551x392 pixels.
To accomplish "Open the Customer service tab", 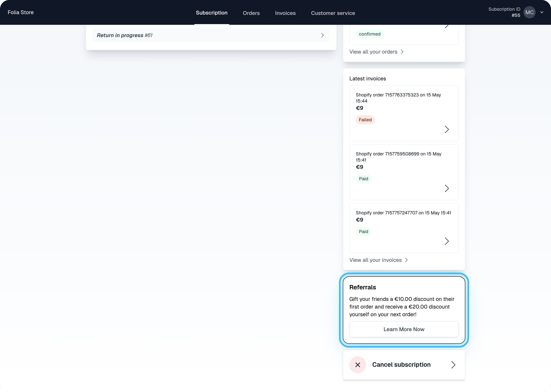I will (x=333, y=13).
